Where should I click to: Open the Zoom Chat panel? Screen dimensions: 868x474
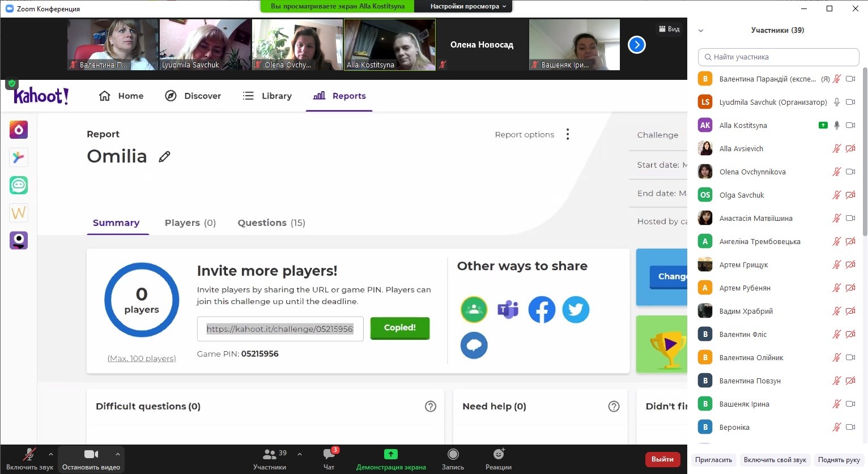(329, 458)
